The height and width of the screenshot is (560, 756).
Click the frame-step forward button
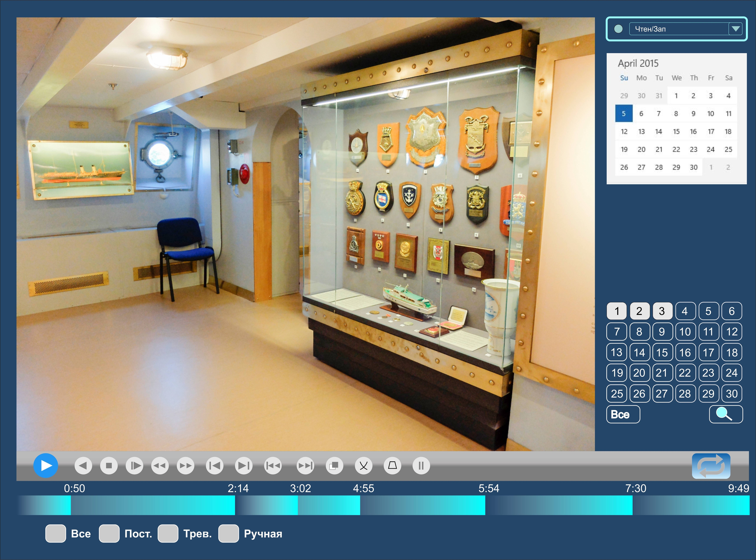135,466
